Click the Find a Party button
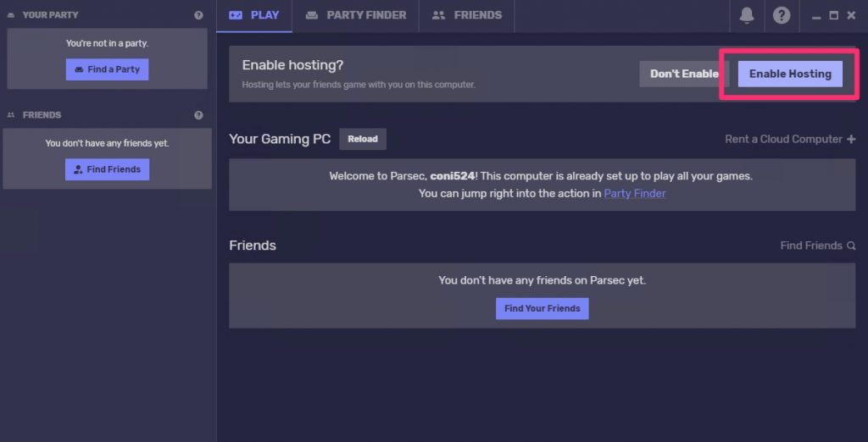The width and height of the screenshot is (868, 442). pyautogui.click(x=107, y=69)
